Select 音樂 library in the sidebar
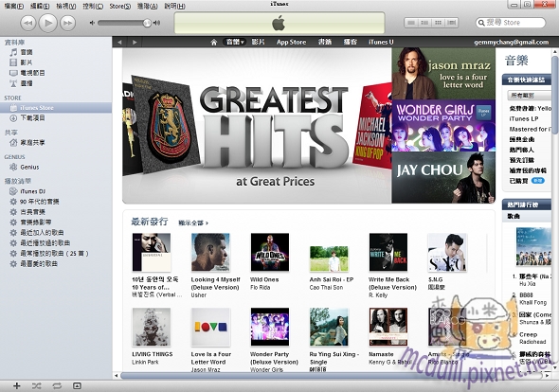 [x=27, y=52]
